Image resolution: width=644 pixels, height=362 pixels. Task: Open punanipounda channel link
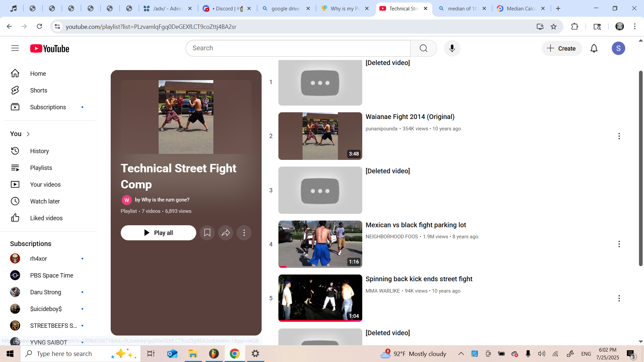(x=381, y=129)
